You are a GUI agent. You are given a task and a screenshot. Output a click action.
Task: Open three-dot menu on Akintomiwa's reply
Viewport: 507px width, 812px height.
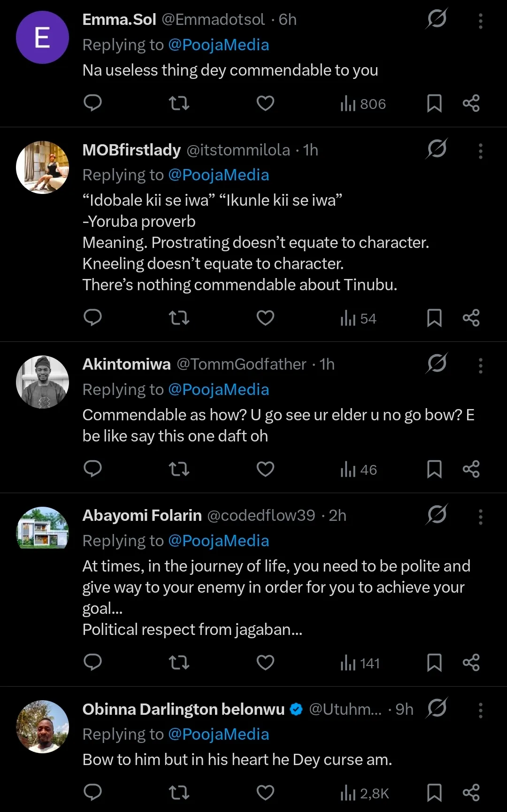pyautogui.click(x=480, y=365)
